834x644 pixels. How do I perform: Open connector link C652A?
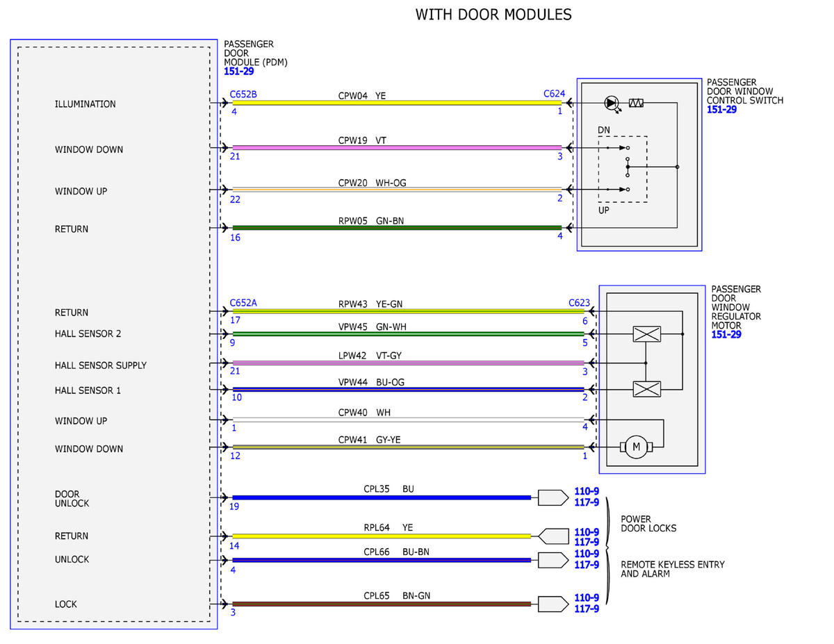243,303
